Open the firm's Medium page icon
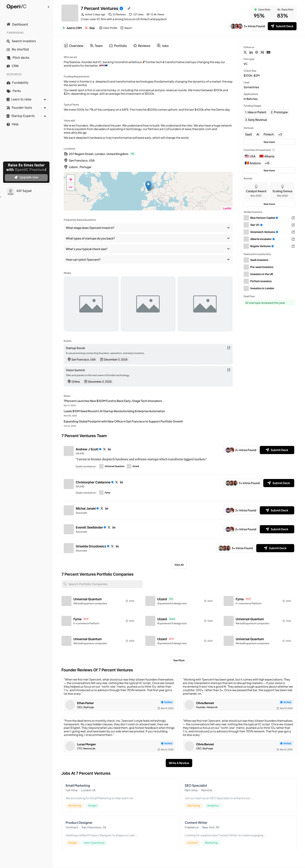Screen dimensions: 305x868 [262, 52]
